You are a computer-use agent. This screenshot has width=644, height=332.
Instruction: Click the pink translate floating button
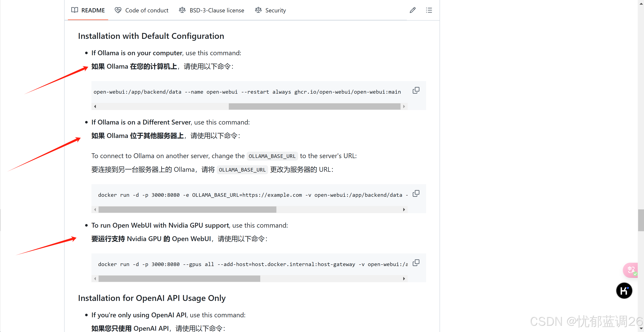click(631, 270)
